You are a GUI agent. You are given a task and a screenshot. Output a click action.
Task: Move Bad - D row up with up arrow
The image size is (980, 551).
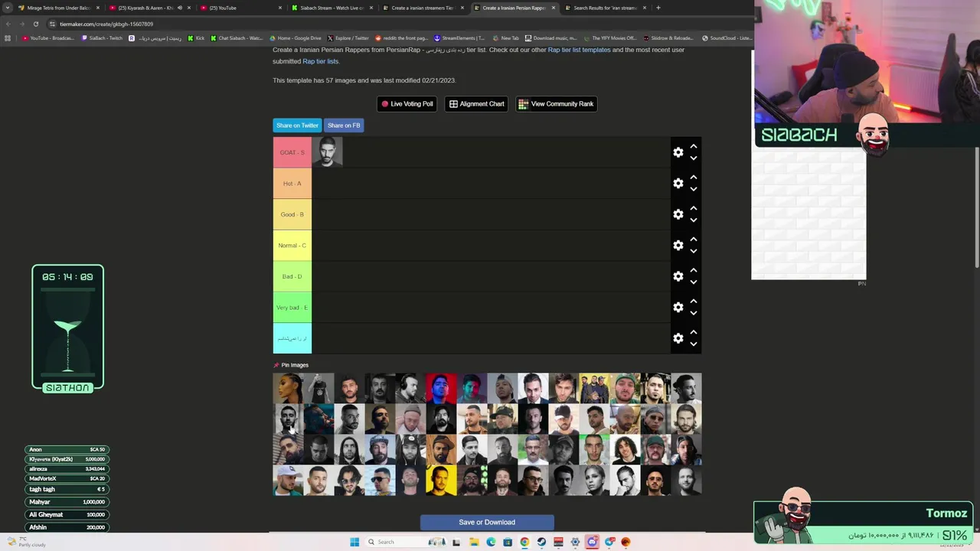[x=694, y=270]
